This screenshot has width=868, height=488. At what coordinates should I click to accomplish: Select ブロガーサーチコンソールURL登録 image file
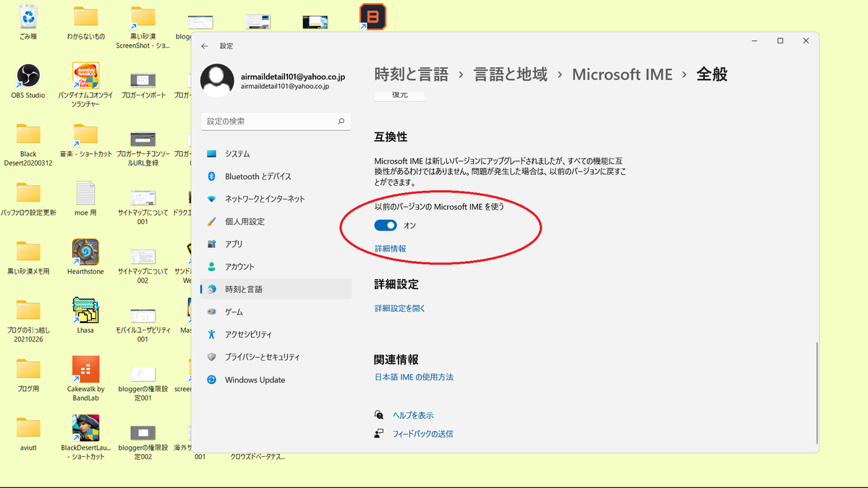143,148
